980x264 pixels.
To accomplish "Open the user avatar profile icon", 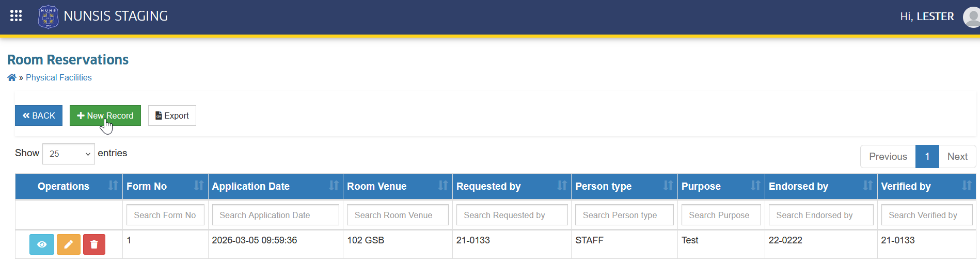I will [972, 17].
